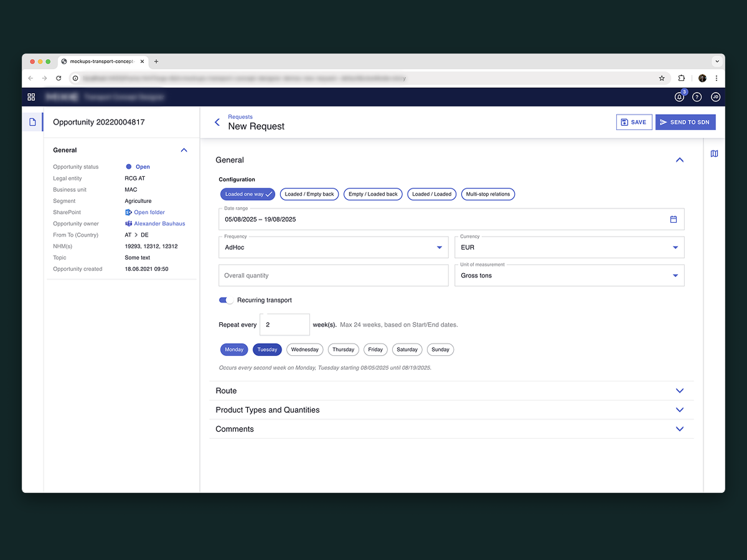Click the Overall quantity input field
Screen dimensions: 747x560
coord(333,275)
